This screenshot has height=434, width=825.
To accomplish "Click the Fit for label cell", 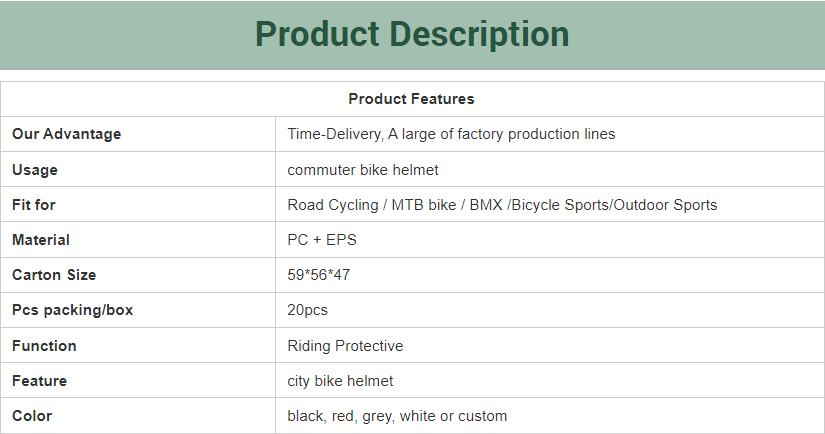I will pyautogui.click(x=138, y=205).
